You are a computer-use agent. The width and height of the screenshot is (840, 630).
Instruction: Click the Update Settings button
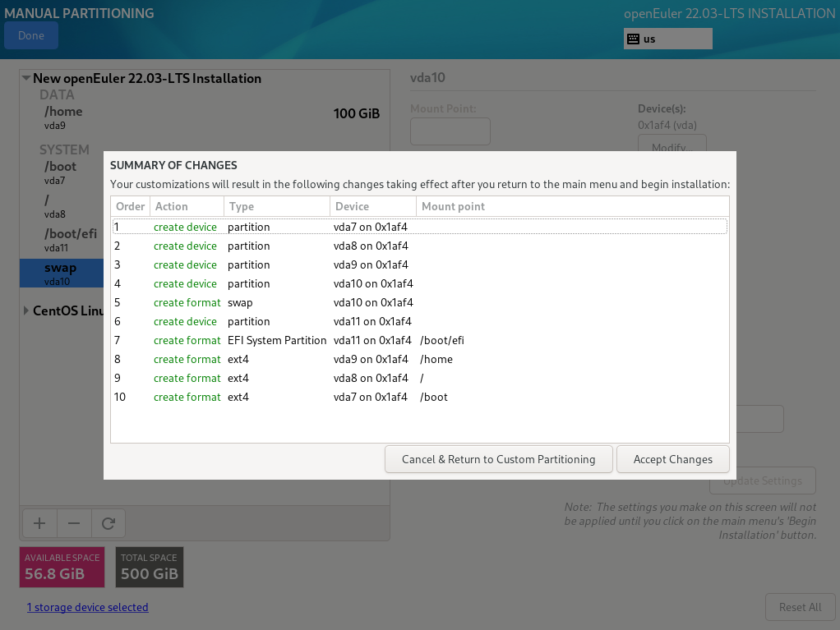coord(762,481)
